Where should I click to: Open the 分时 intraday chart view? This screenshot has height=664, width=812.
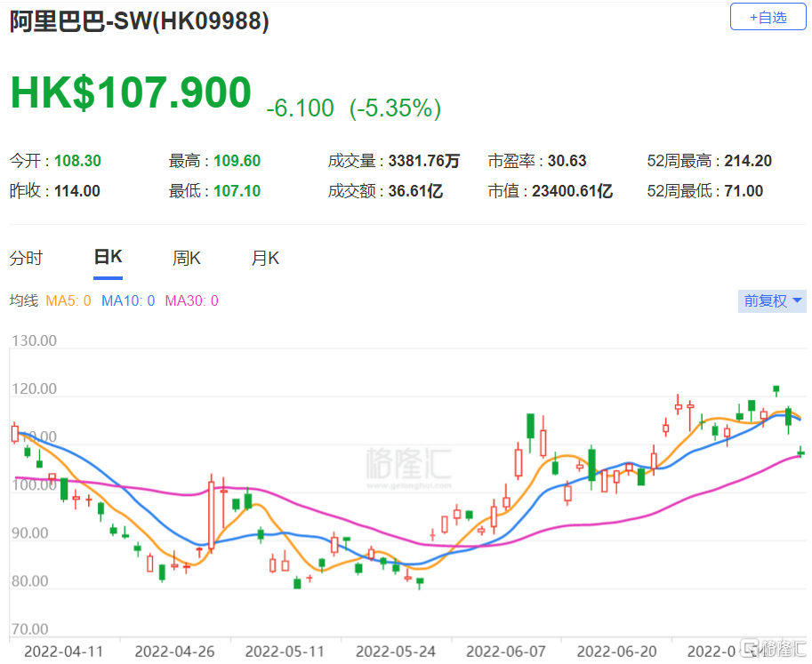(x=26, y=257)
